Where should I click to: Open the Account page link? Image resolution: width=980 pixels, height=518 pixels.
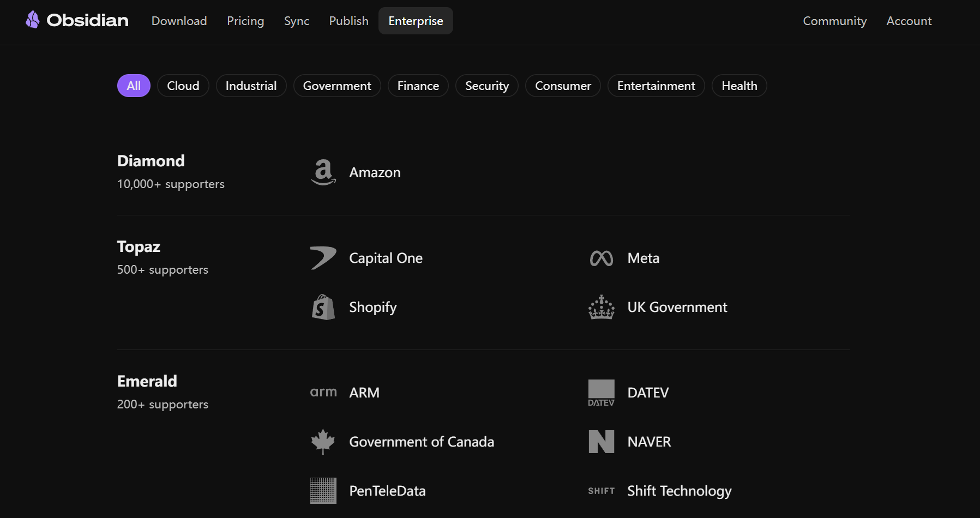pos(909,21)
